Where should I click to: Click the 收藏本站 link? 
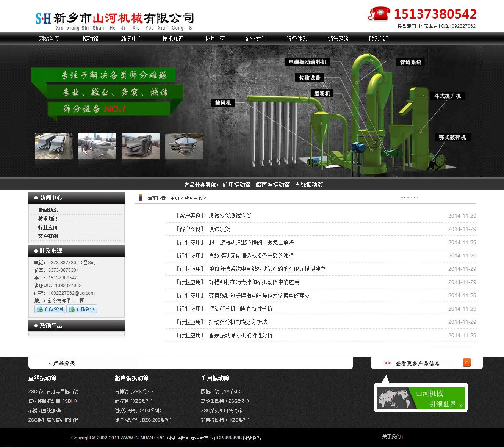428,26
